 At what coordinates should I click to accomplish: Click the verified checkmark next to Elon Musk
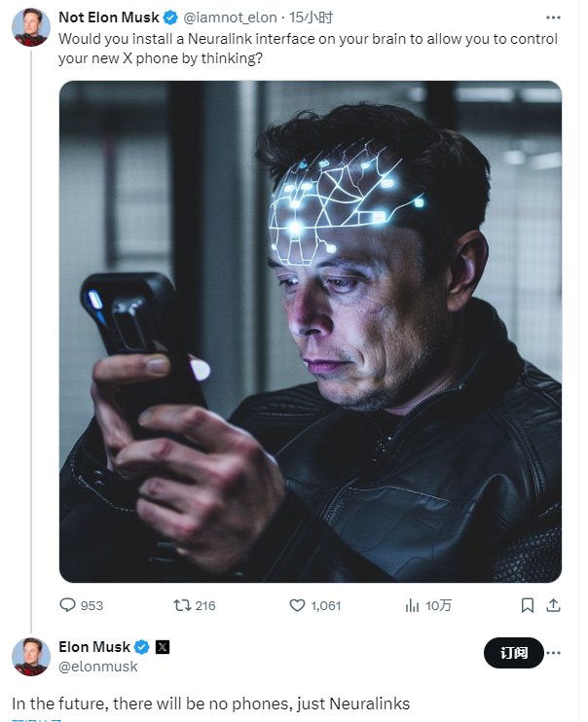click(x=141, y=647)
